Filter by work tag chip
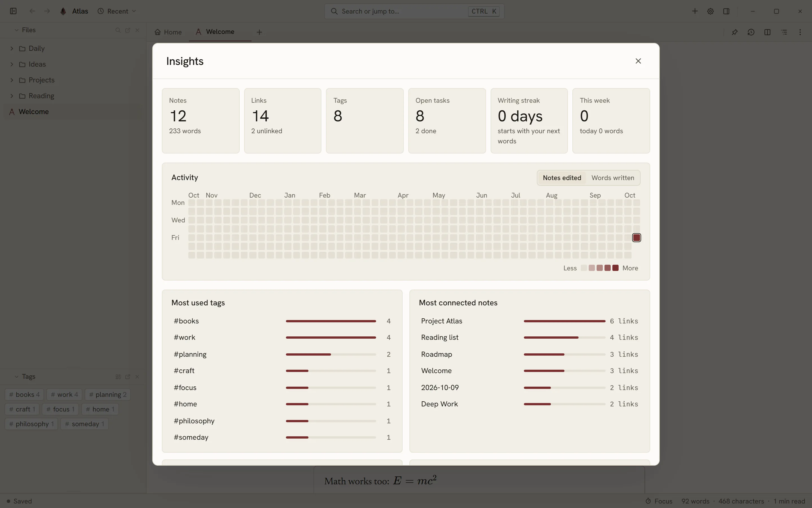 pyautogui.click(x=64, y=395)
